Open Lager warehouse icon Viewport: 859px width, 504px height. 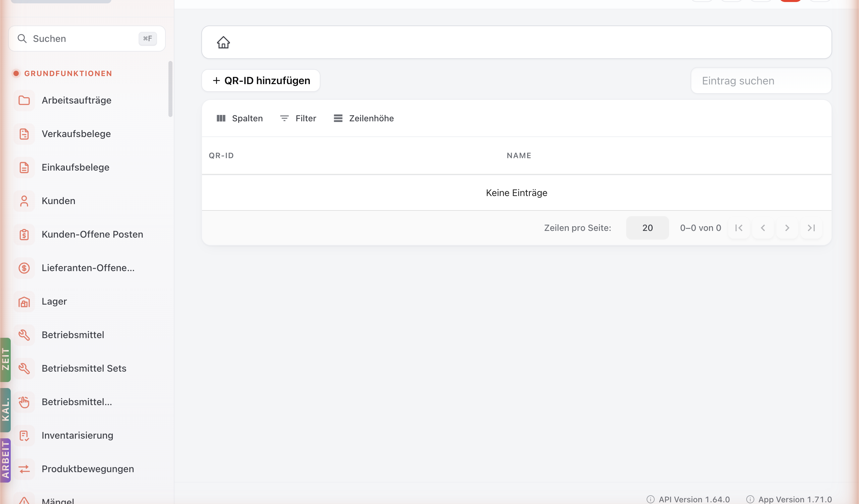pyautogui.click(x=24, y=301)
